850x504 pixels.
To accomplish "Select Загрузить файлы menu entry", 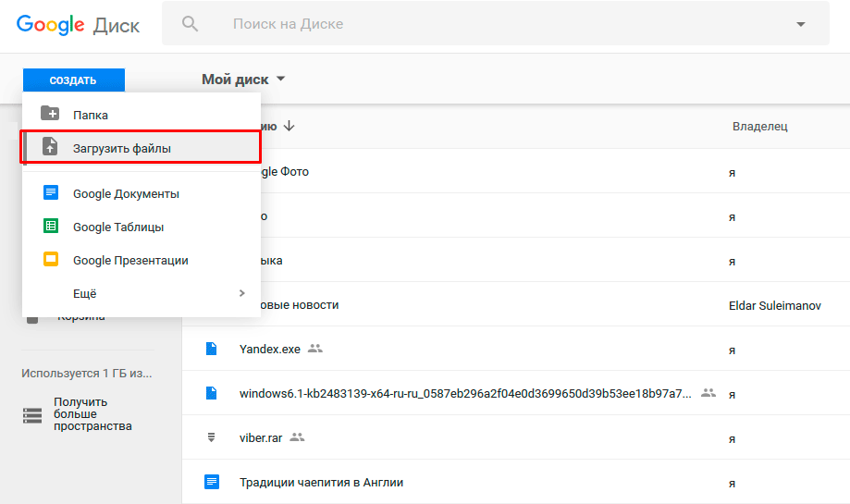I will tap(122, 148).
